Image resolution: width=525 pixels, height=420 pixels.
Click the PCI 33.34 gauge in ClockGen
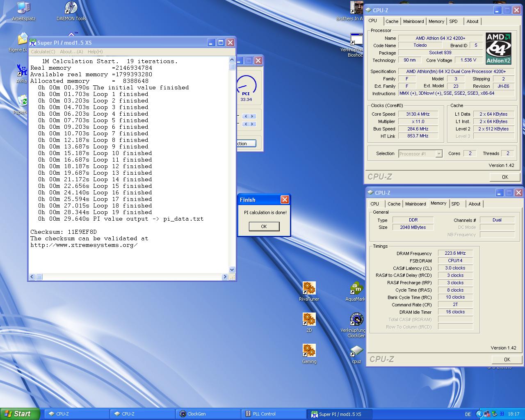(246, 89)
